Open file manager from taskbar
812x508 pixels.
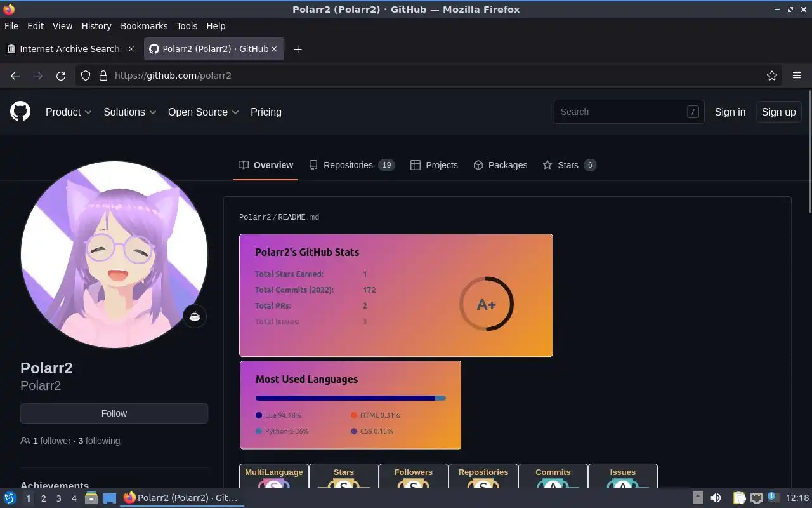point(91,498)
